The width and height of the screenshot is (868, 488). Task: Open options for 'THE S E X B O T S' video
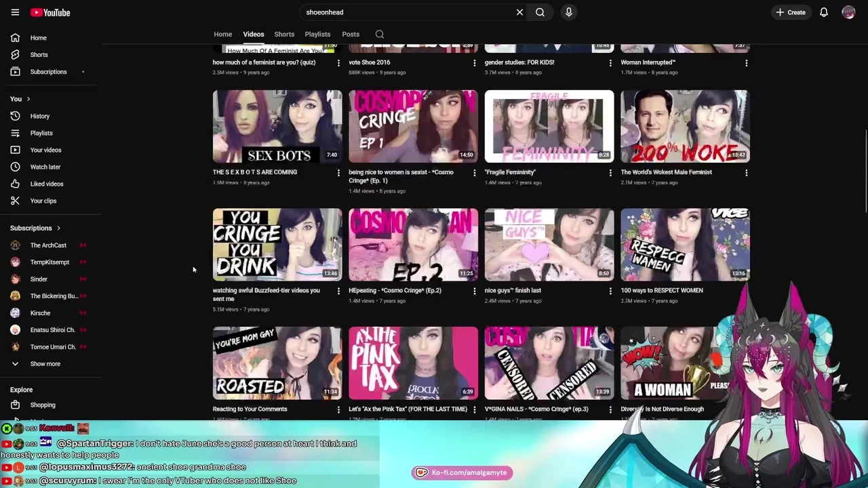point(338,173)
